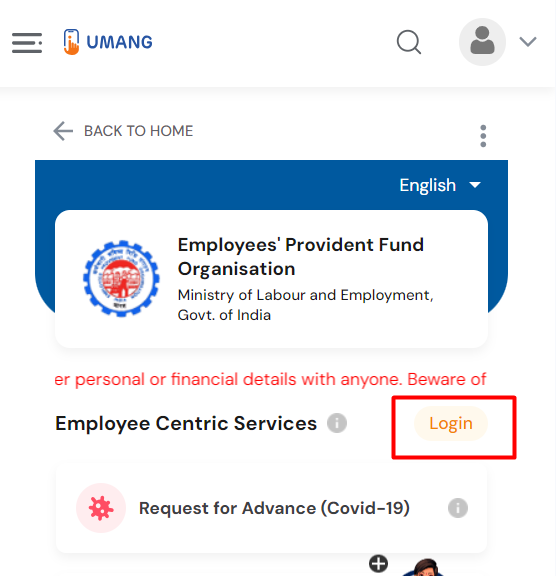Open the English language dropdown

point(440,185)
